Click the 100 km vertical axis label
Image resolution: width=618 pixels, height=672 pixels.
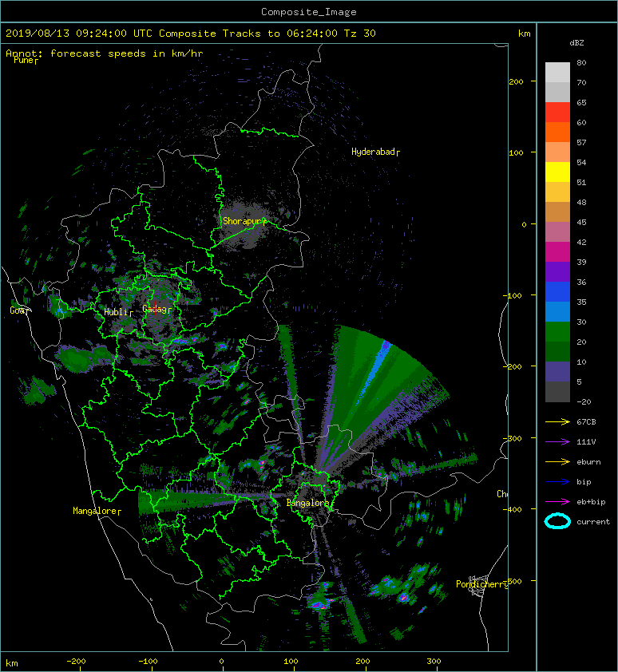click(517, 152)
